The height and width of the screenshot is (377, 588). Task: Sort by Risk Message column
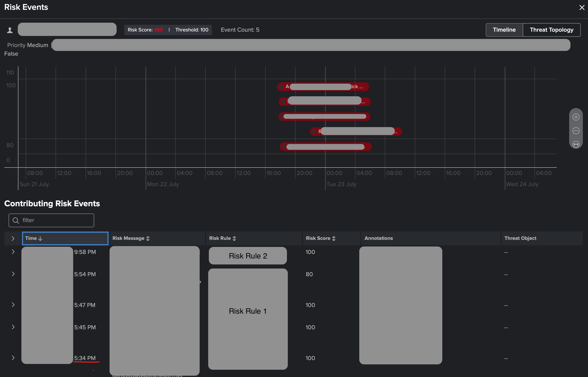(x=157, y=238)
